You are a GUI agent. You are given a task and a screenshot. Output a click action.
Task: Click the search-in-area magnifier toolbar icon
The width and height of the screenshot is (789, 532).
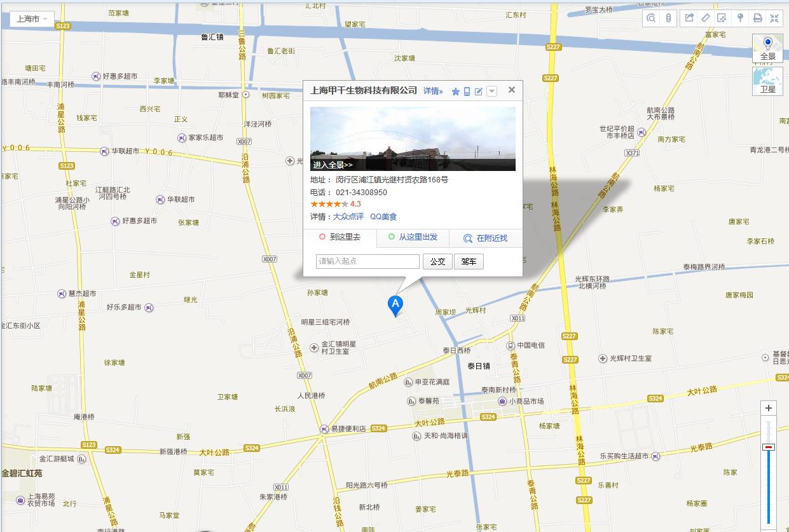(651, 18)
